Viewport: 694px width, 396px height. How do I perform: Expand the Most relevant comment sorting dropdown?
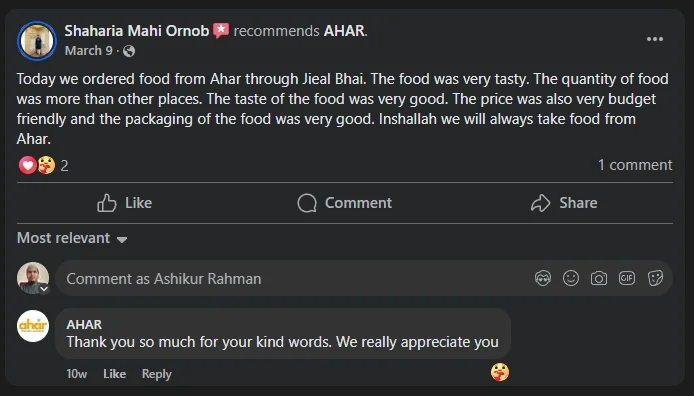click(72, 238)
